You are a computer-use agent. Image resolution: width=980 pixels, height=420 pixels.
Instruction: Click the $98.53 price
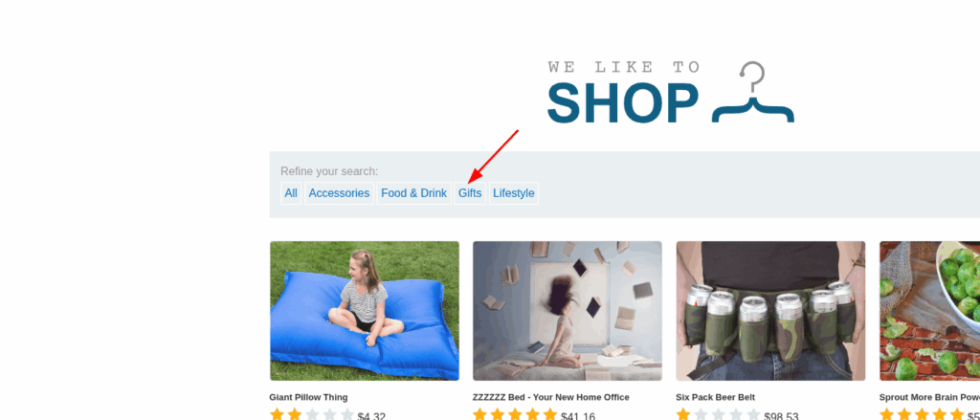[x=781, y=415]
